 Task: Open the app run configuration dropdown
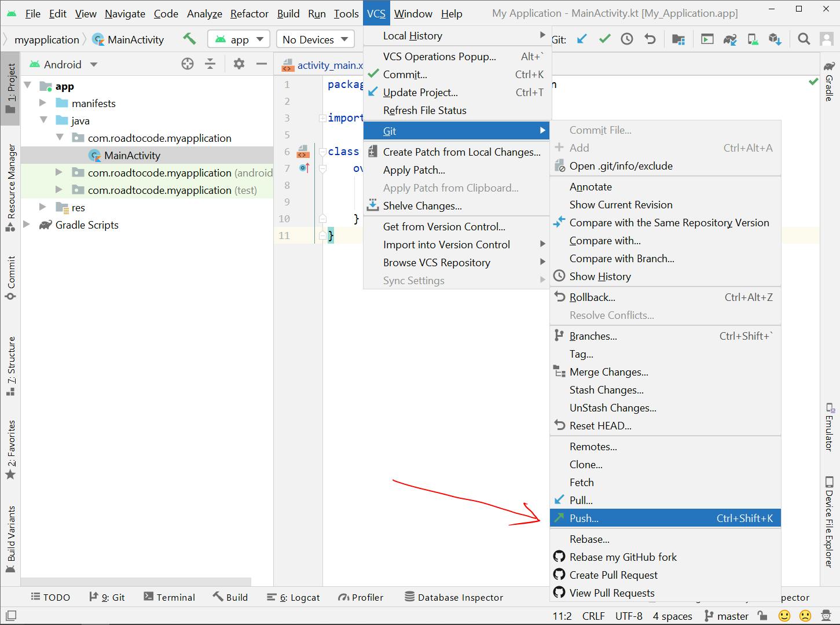point(239,39)
